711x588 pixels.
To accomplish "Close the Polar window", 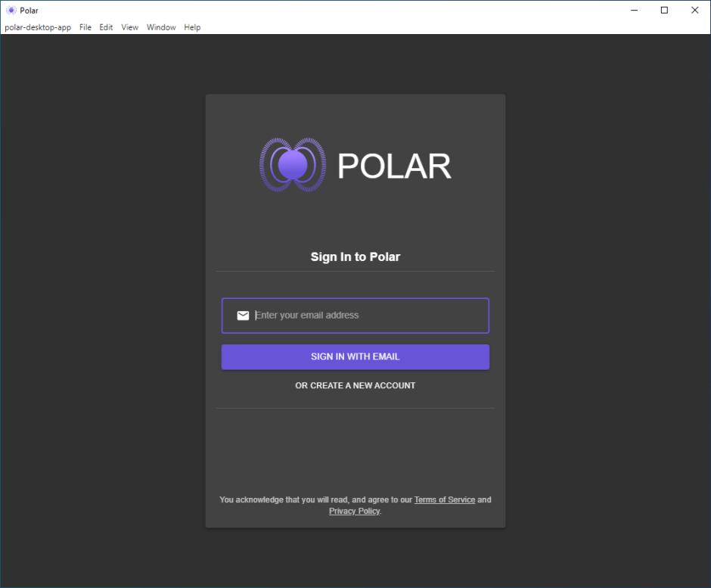I will [x=694, y=10].
